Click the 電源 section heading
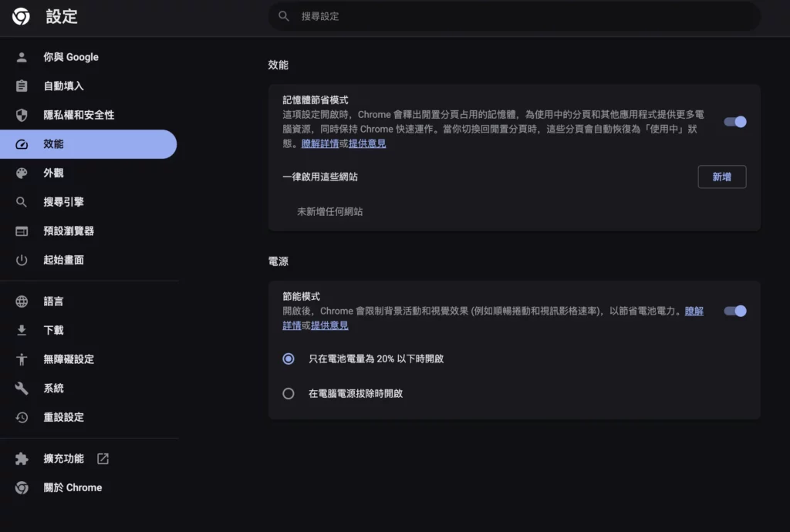790x532 pixels. (x=278, y=261)
